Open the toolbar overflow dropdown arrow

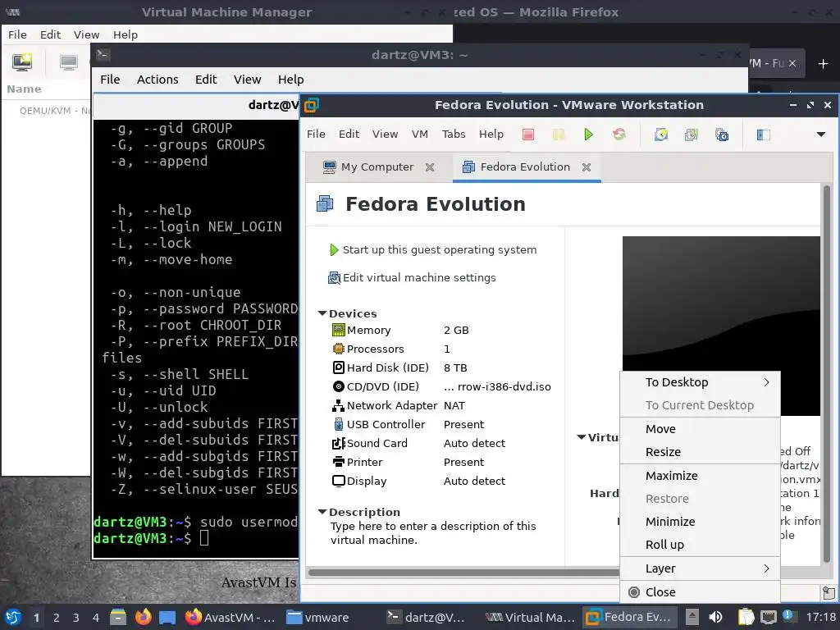[820, 135]
